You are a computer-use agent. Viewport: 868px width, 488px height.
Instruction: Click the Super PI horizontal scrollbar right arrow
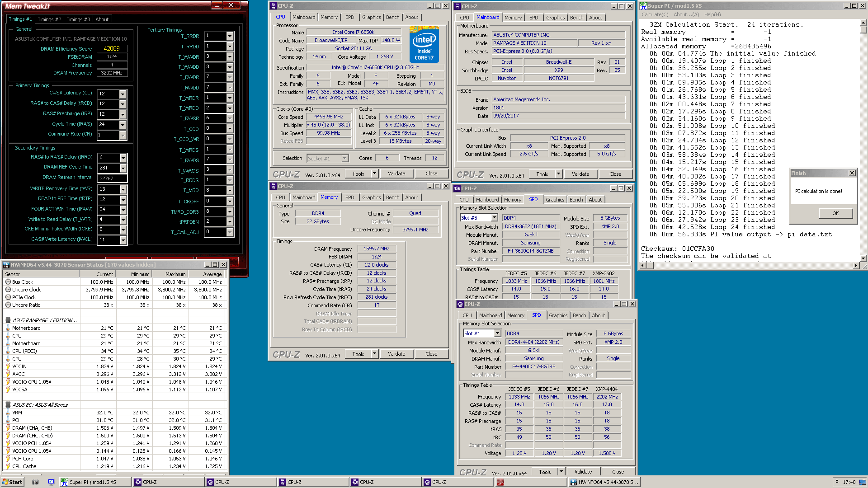[x=855, y=266]
